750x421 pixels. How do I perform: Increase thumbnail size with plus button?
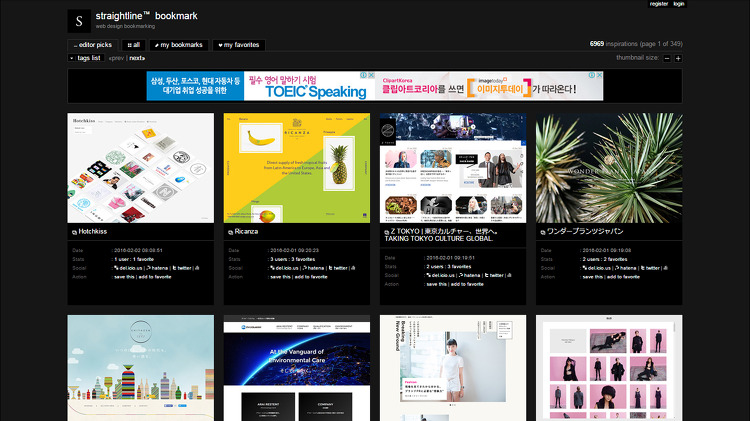(x=678, y=58)
